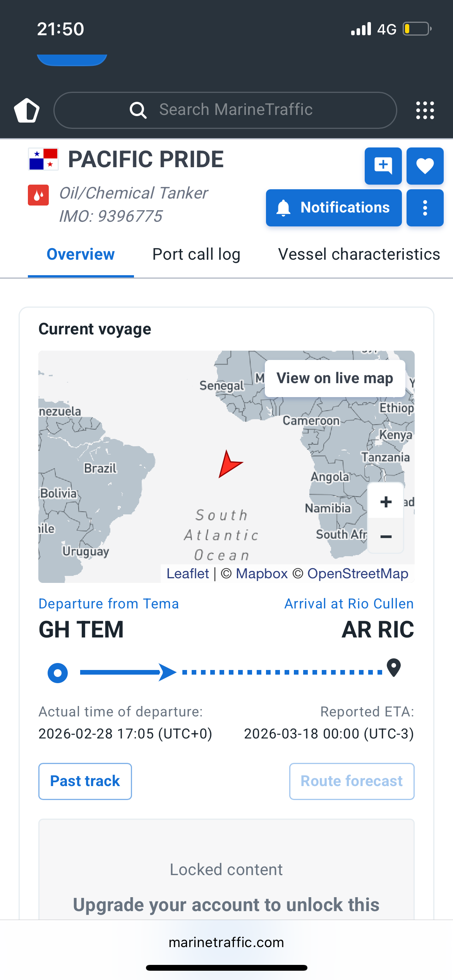Tap the MarineTraffic home logo icon

(x=27, y=111)
